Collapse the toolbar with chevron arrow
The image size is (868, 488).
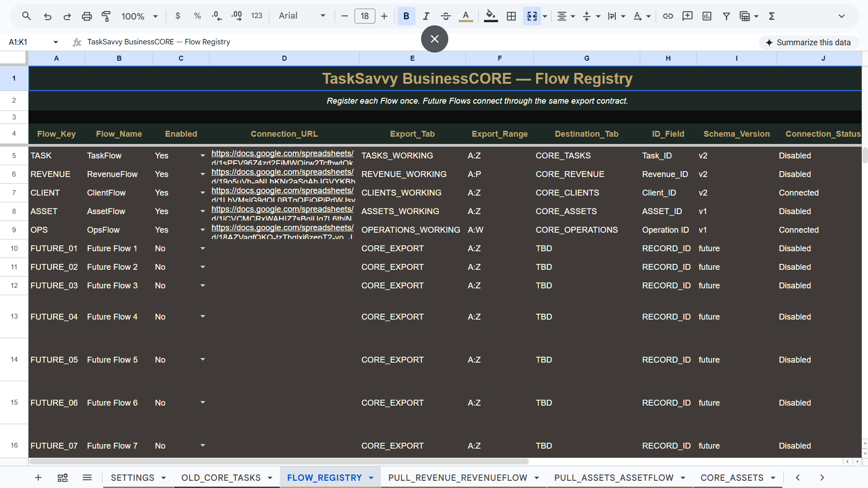[841, 16]
